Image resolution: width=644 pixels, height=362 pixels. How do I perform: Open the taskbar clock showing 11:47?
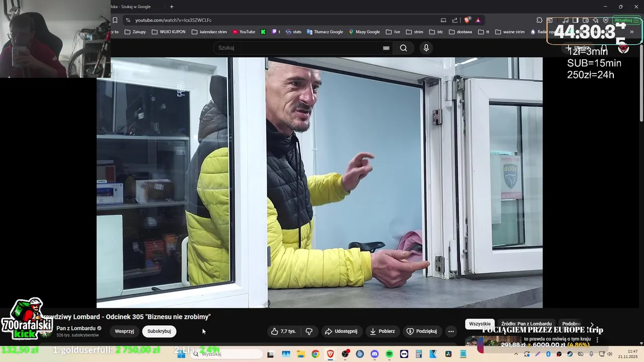[628, 354]
